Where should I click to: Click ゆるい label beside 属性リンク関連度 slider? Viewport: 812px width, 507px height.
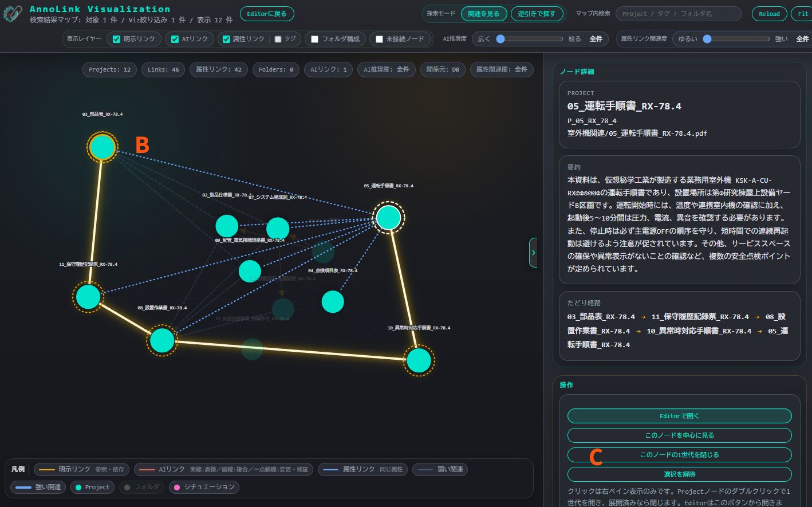click(688, 39)
